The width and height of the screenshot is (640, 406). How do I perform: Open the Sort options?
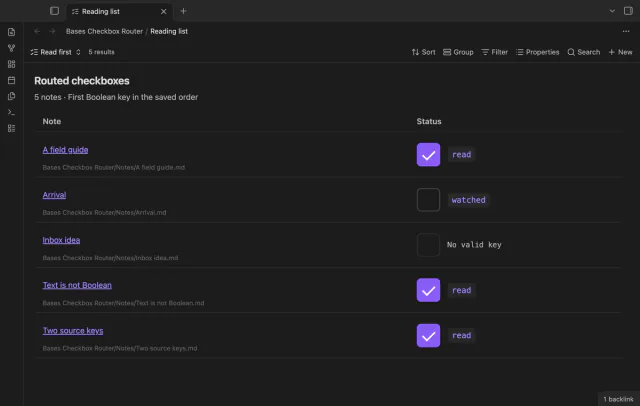423,52
